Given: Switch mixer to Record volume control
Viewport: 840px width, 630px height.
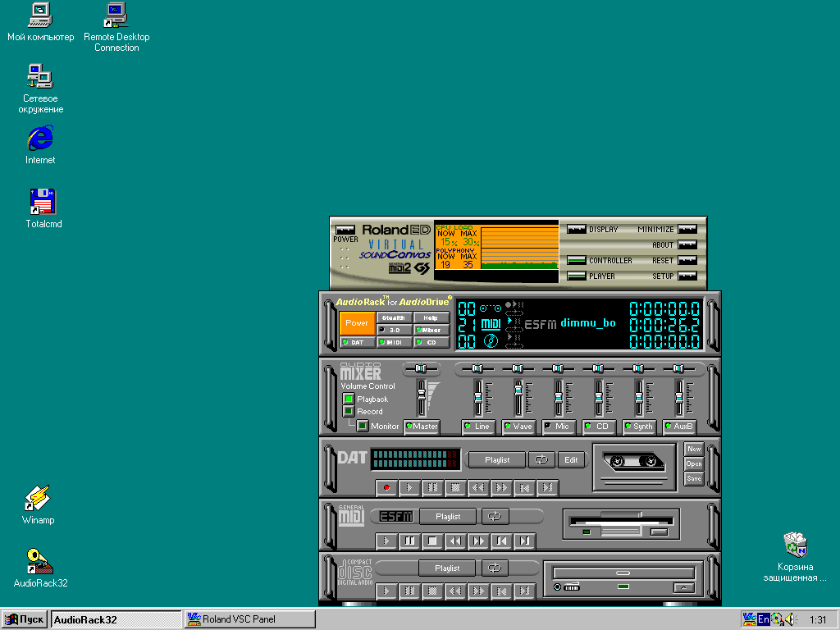Looking at the screenshot, I should 349,412.
